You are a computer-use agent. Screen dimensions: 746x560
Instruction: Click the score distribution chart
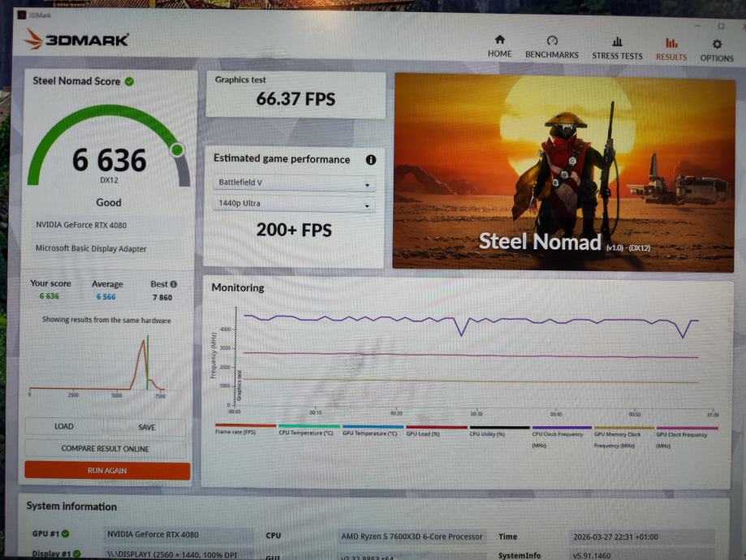pos(97,366)
